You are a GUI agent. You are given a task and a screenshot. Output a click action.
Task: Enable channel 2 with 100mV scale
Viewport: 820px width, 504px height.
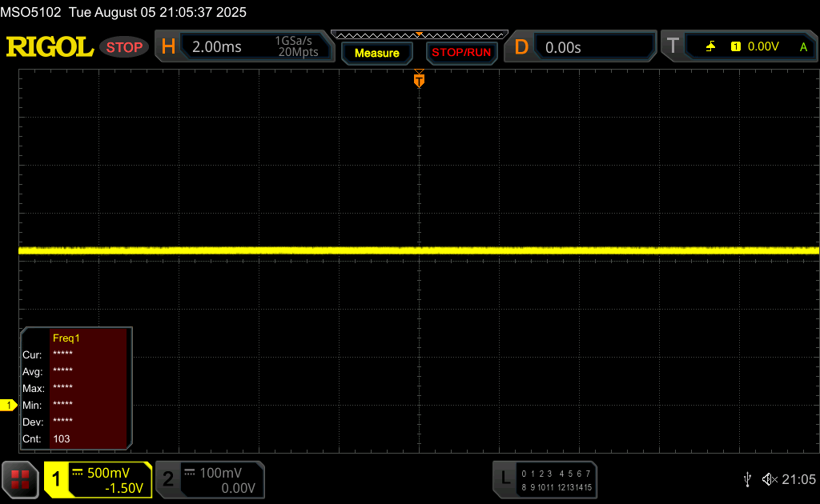tap(209, 480)
